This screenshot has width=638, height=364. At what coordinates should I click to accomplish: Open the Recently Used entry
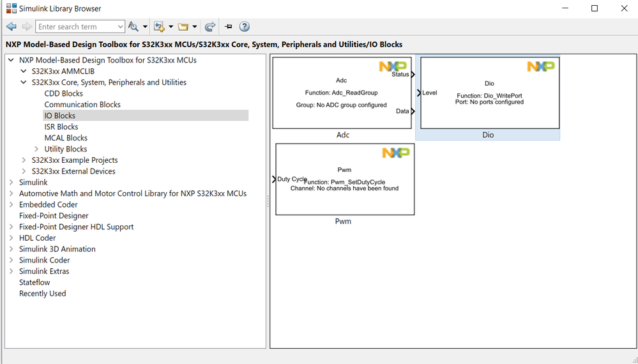(42, 294)
